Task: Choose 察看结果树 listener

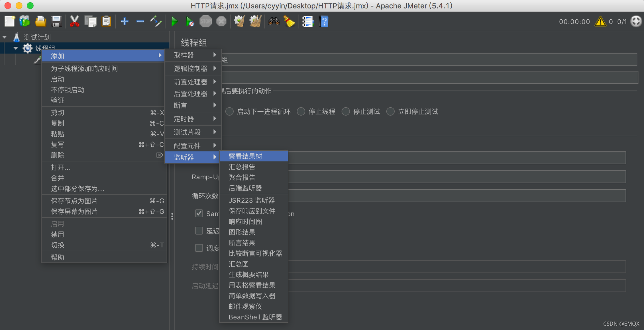Action: coord(254,156)
